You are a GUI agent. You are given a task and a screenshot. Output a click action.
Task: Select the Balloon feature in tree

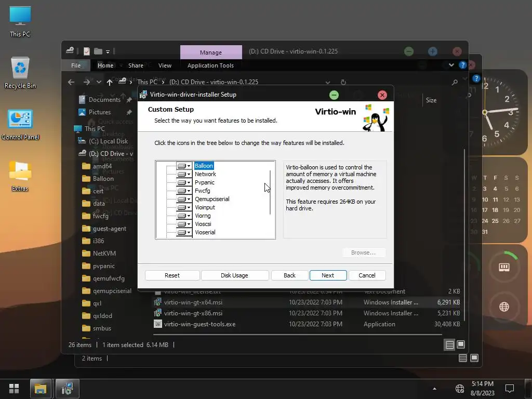pos(204,166)
